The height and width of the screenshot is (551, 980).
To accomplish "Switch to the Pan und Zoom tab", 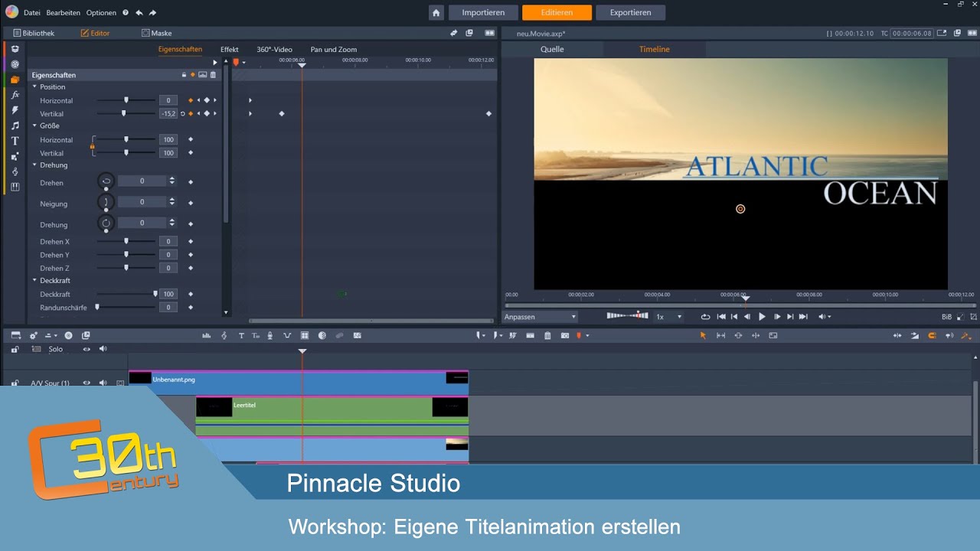I will 334,50.
